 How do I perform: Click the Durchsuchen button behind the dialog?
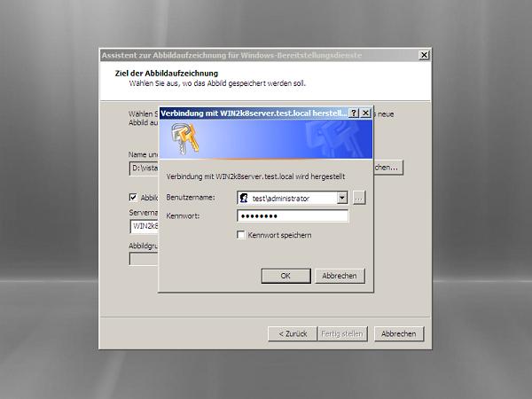click(388, 168)
